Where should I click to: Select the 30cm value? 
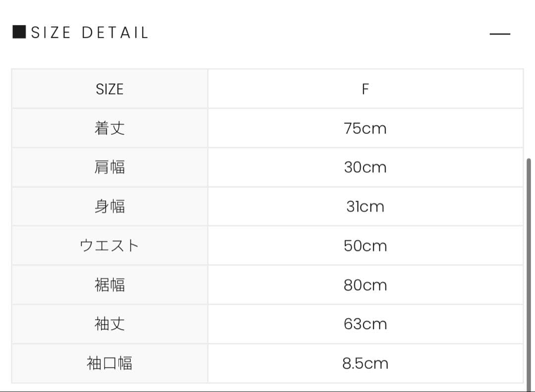[365, 168]
